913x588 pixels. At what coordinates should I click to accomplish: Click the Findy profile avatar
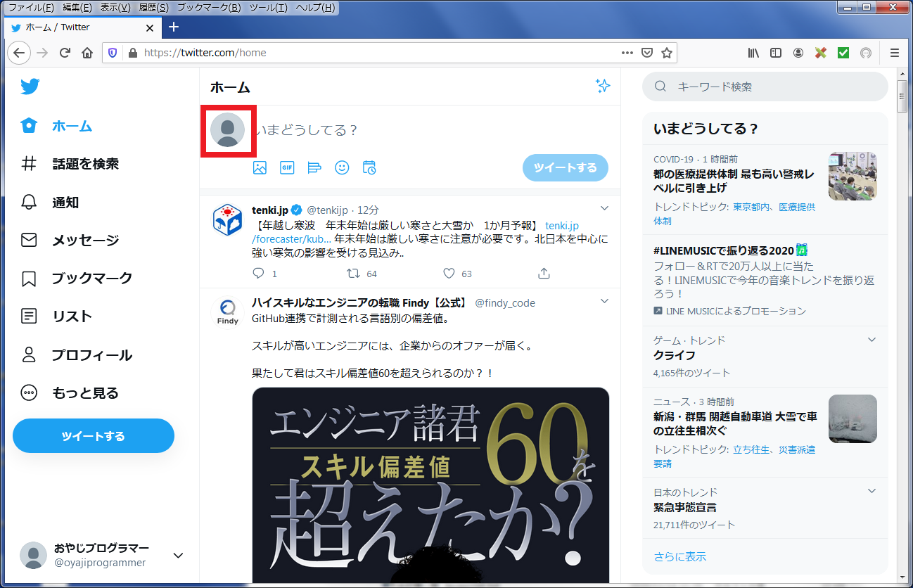coord(228,312)
